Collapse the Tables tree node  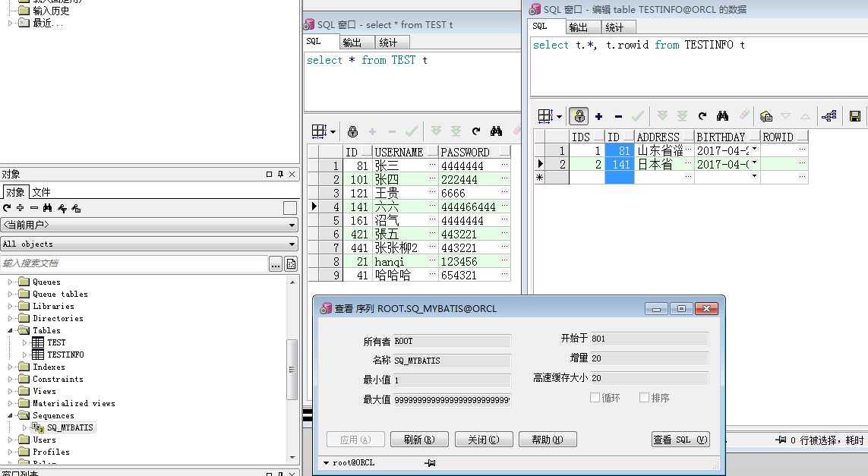click(10, 330)
